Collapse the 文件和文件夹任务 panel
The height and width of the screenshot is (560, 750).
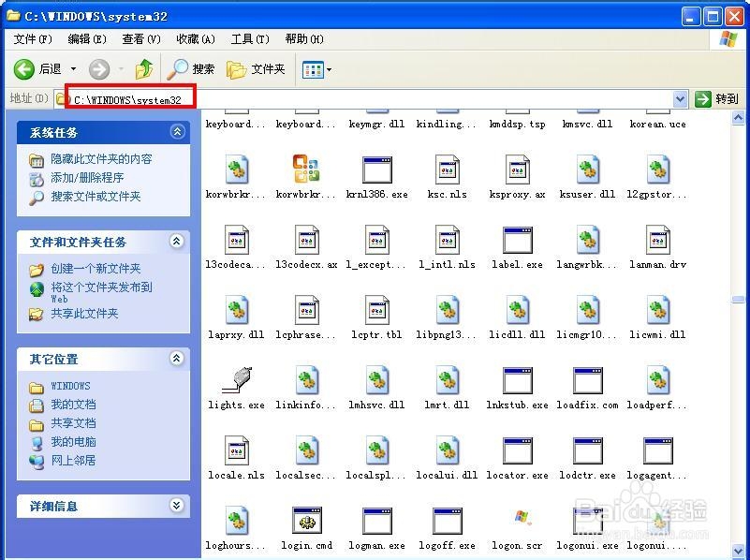(177, 241)
